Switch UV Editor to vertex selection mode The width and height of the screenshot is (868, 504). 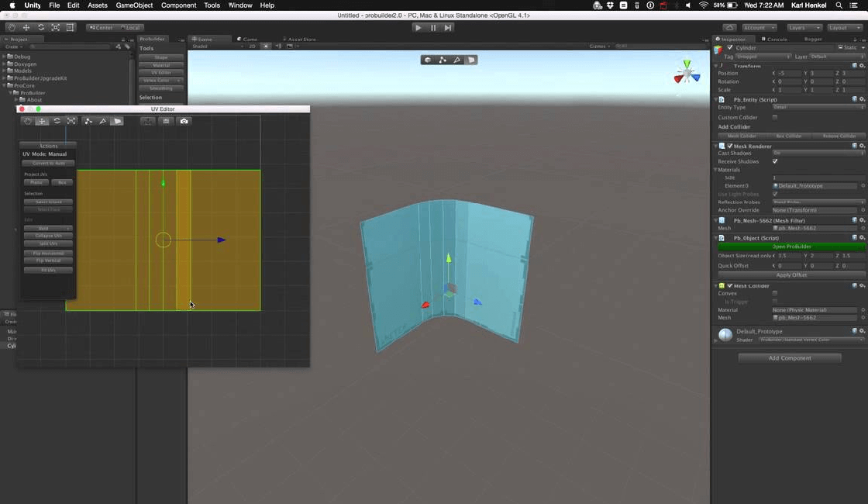click(88, 121)
